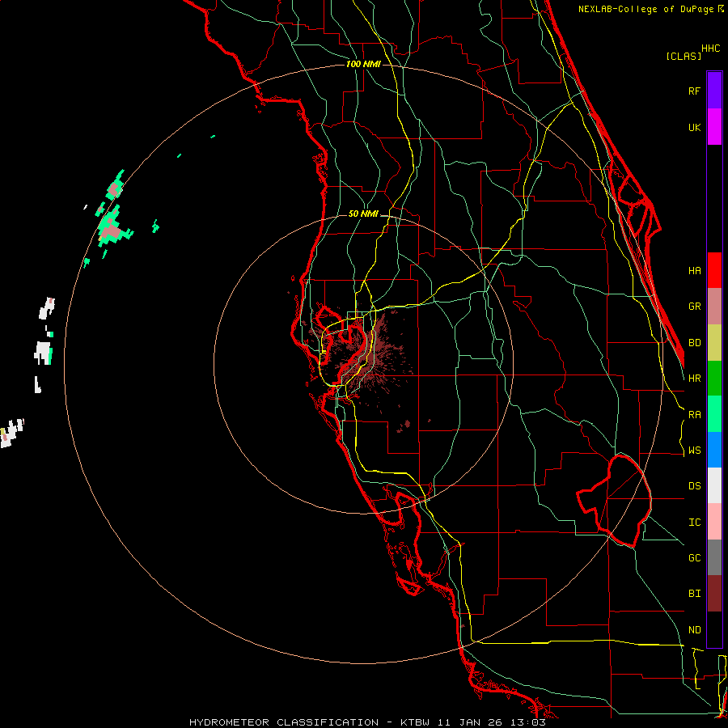Click the brown BI legend swatch

point(714,594)
